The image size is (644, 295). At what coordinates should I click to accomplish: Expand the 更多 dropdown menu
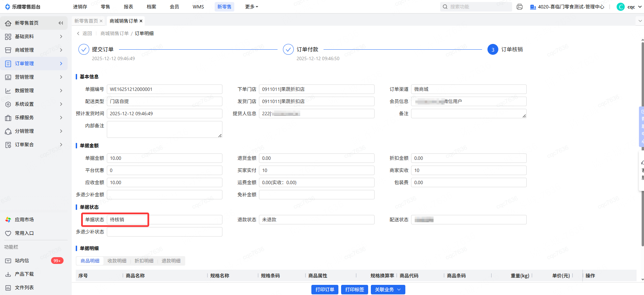coord(252,7)
